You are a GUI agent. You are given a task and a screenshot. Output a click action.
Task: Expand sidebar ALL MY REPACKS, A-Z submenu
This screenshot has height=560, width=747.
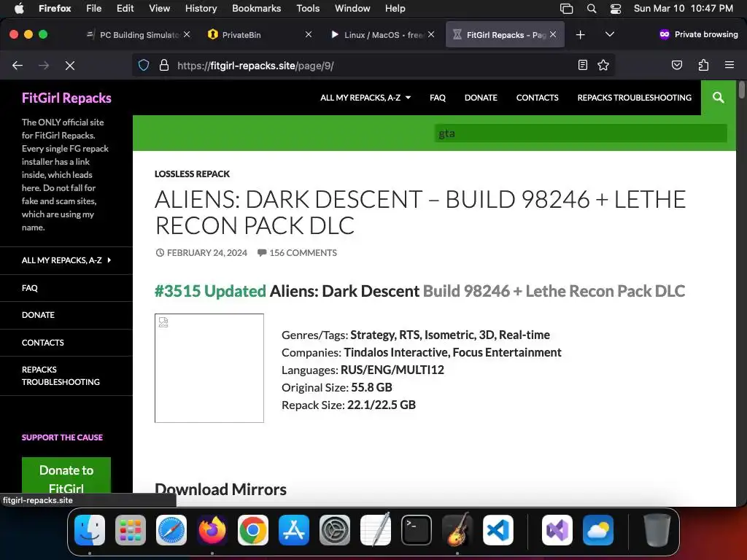(x=66, y=260)
